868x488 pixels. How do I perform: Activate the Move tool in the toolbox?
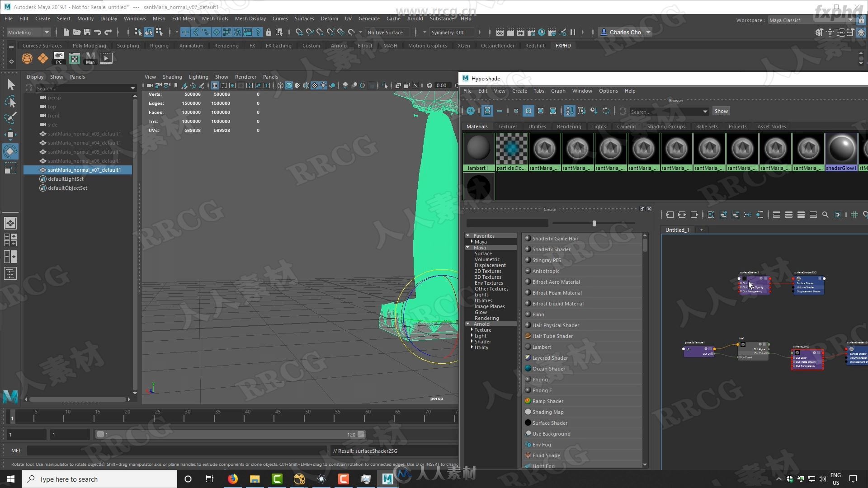point(10,134)
